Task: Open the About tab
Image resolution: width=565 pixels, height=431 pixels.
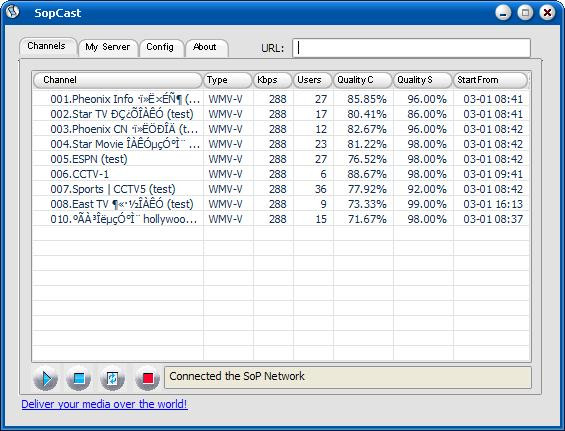Action: (x=206, y=48)
